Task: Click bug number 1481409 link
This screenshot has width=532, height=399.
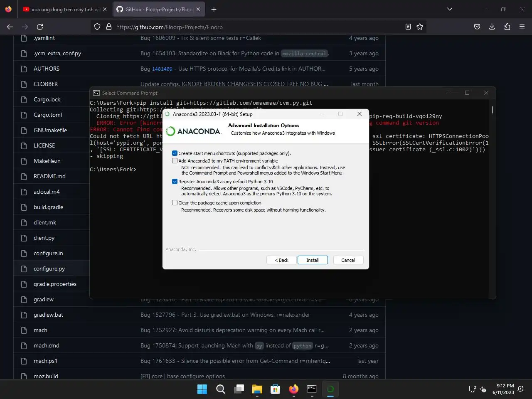Action: (162, 69)
